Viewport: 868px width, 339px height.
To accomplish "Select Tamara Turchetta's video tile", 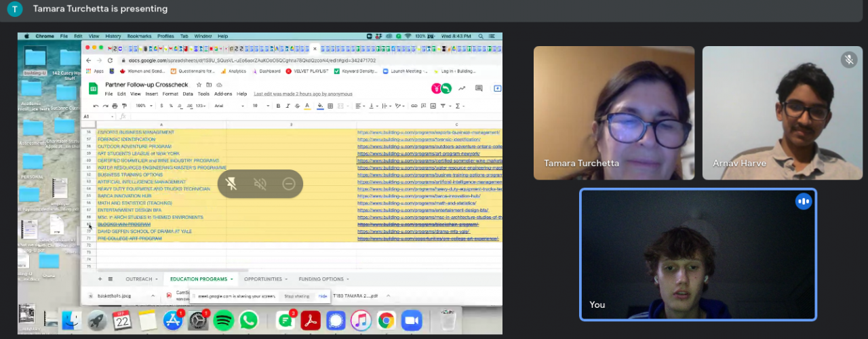I will (614, 113).
